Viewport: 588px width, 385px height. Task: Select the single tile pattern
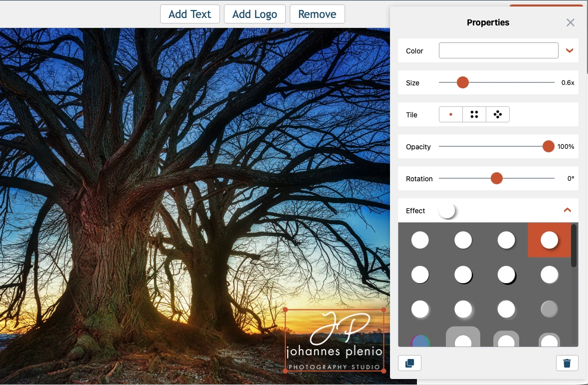450,114
